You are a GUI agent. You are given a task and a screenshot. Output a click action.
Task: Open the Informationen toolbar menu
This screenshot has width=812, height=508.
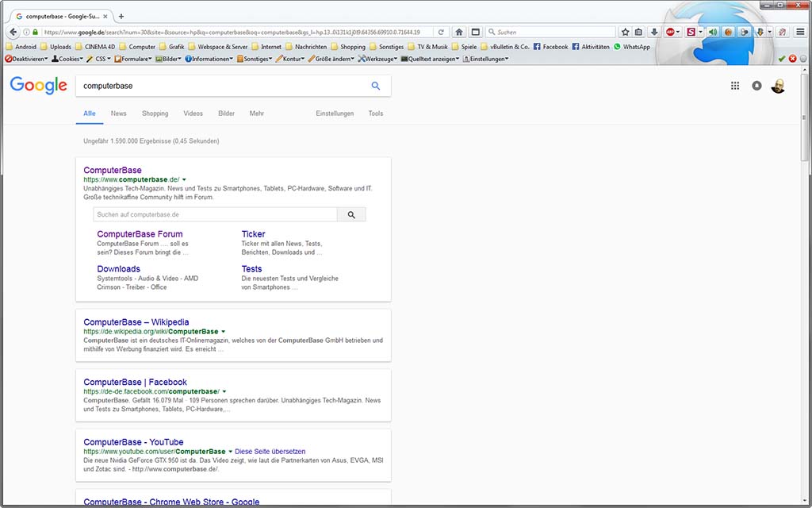click(209, 59)
